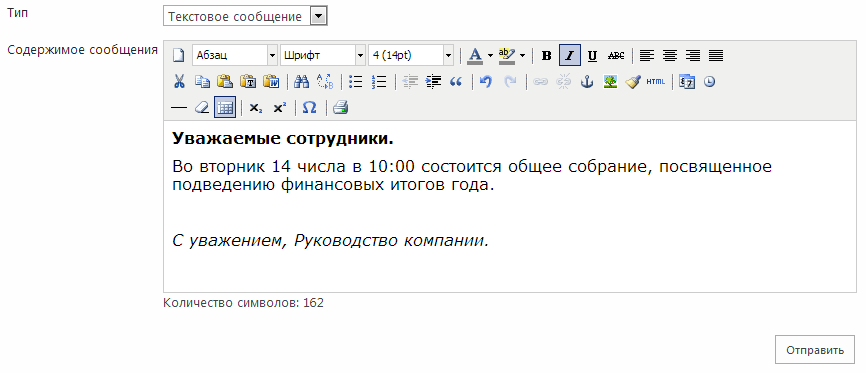Image resolution: width=866 pixels, height=373 pixels.
Task: Cut selection with scissors icon
Action: coord(178,82)
